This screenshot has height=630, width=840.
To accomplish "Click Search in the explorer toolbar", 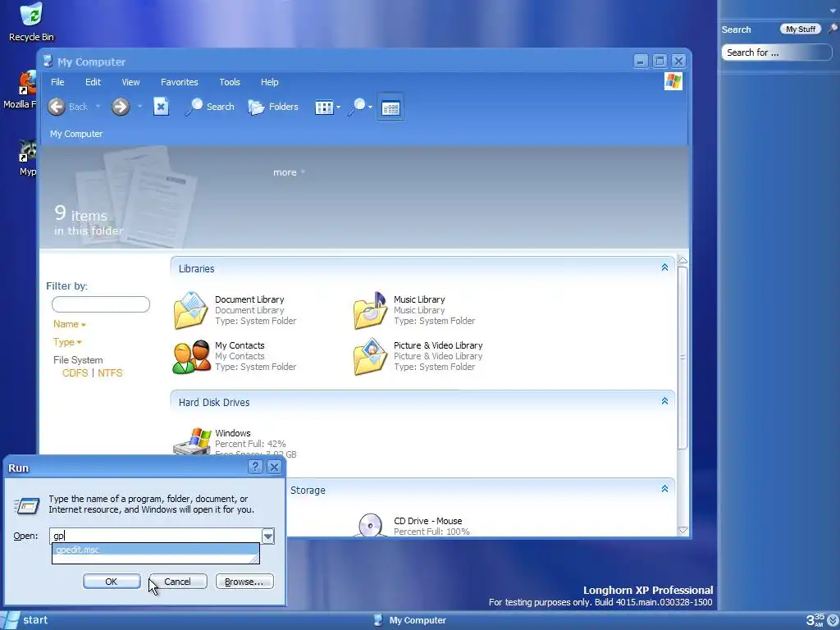I will point(209,107).
